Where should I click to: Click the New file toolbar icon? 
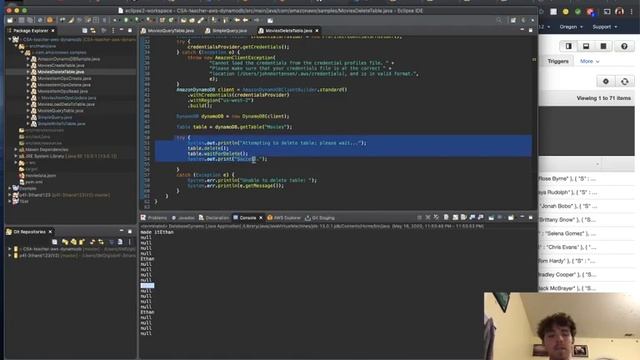pyautogui.click(x=10, y=20)
